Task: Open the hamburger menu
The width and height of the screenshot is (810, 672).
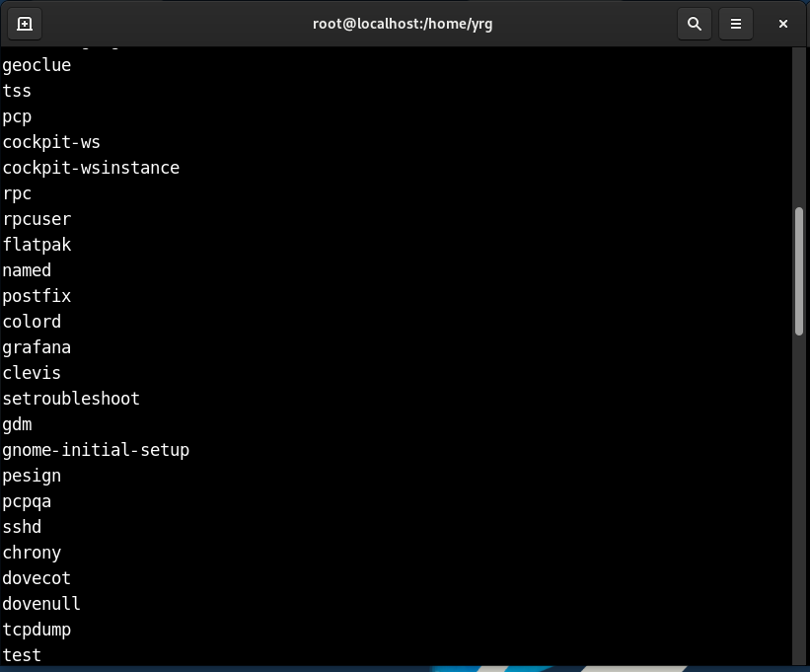Action: tap(736, 24)
